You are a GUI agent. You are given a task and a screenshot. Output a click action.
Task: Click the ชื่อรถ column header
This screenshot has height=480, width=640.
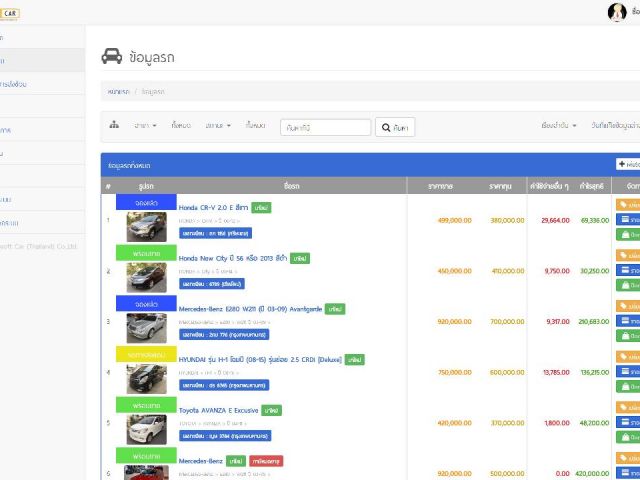[x=292, y=186]
